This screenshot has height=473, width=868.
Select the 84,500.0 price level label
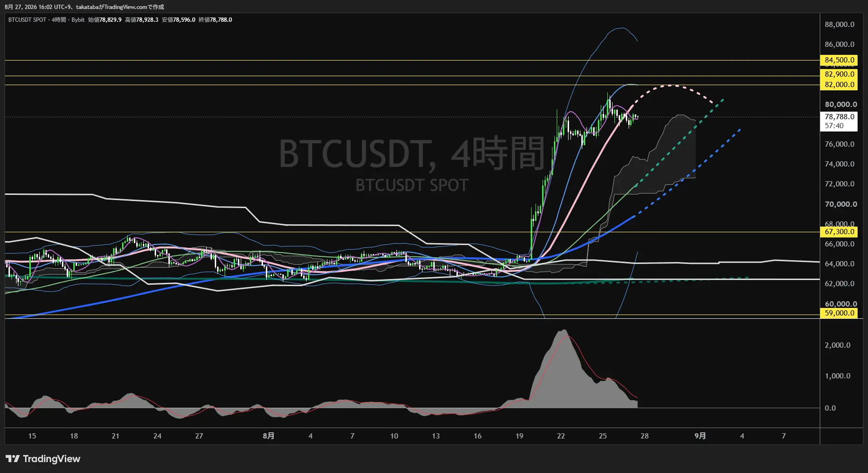839,60
